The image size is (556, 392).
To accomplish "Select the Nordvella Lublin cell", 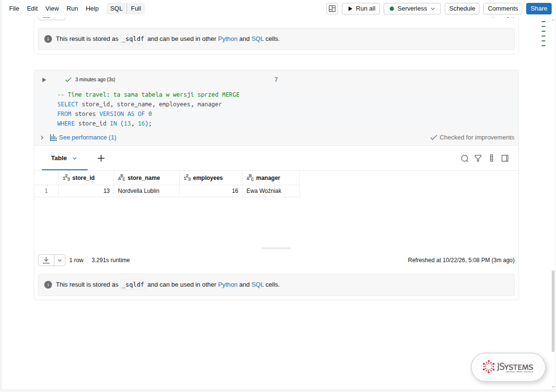I will coord(146,191).
